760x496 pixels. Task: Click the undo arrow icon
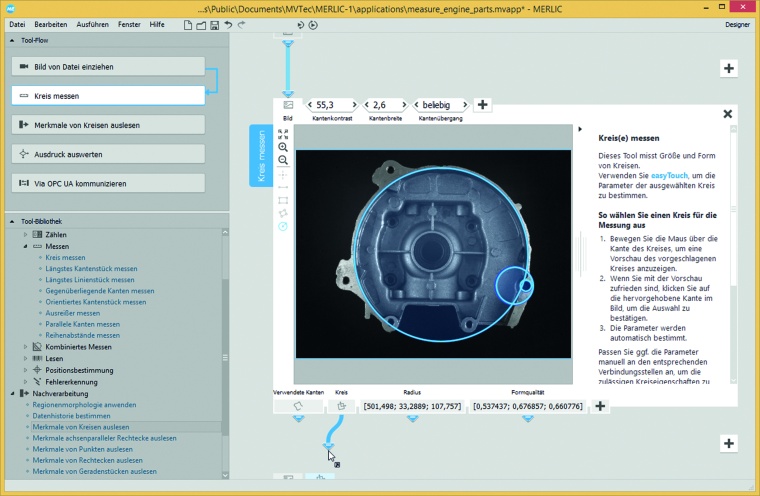(x=228, y=24)
